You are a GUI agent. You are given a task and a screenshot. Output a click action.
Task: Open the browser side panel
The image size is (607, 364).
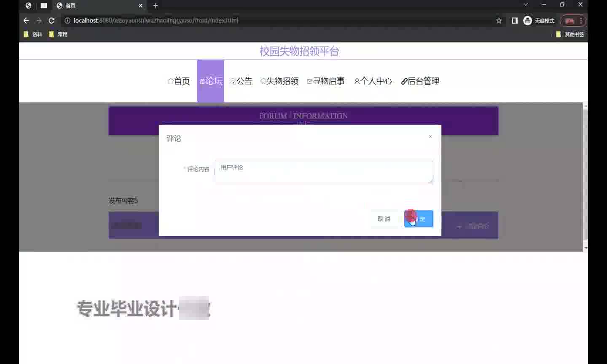click(515, 21)
